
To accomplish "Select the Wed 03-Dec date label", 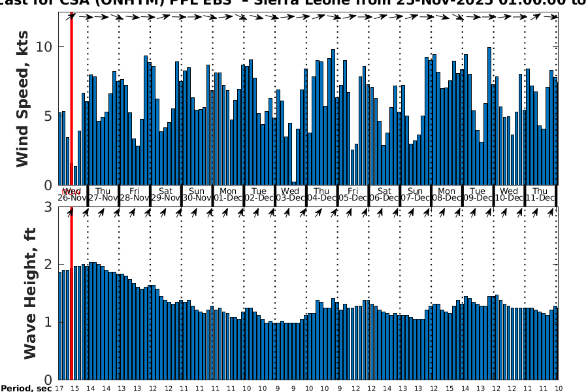I will pos(291,194).
